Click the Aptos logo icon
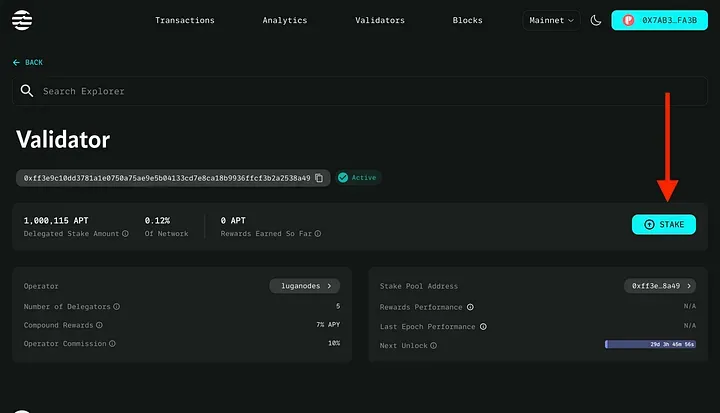The height and width of the screenshot is (413, 720). click(x=21, y=20)
